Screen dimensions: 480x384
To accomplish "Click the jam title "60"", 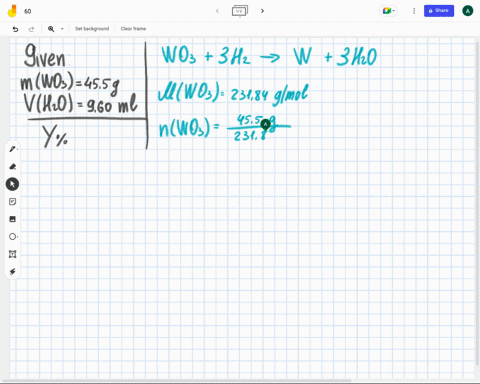I will (28, 11).
